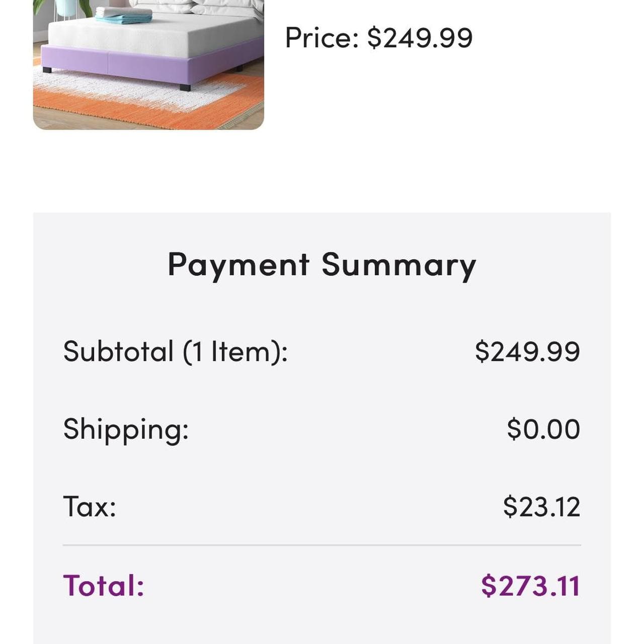Click the Subtotal amount of $249.99
This screenshot has width=644, height=644.
coord(527,351)
